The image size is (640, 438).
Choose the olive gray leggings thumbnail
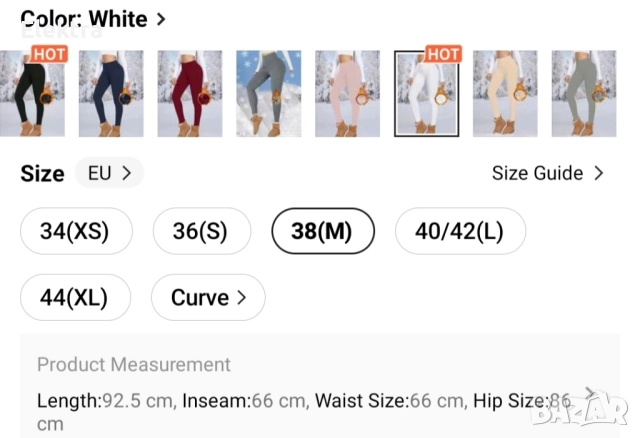584,94
